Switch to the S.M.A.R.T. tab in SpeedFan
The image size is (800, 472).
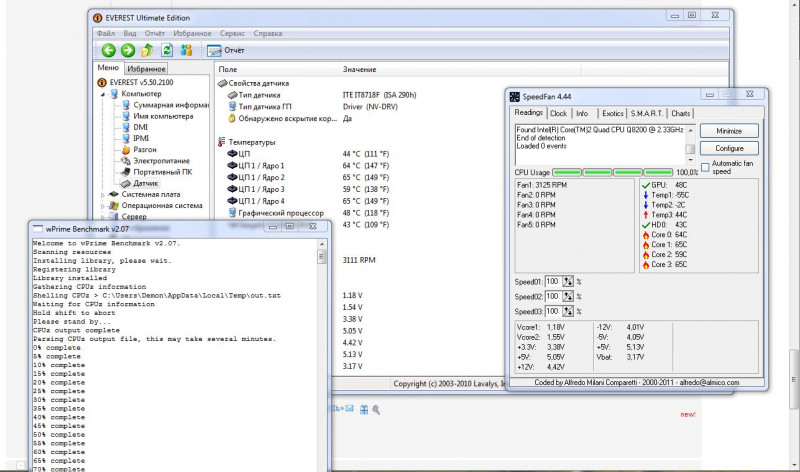click(x=646, y=114)
